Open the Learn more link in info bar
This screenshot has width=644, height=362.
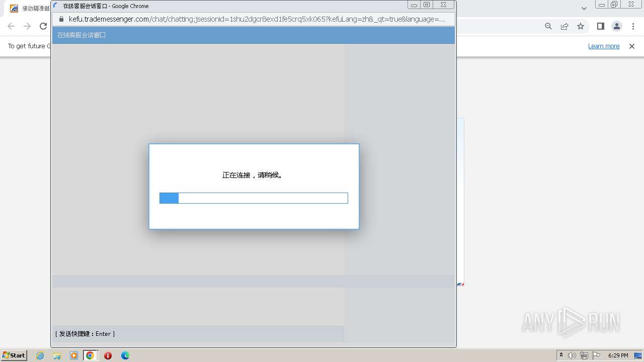(x=604, y=46)
